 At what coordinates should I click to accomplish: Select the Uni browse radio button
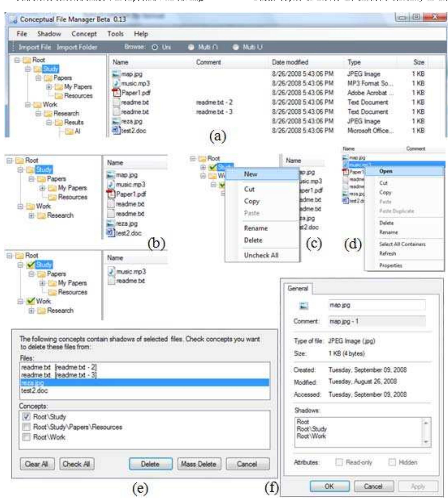155,47
